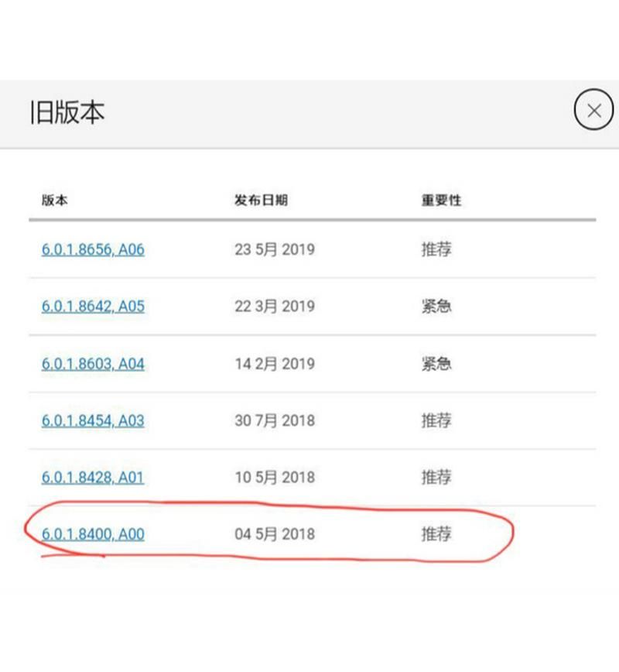Click the 发布日期 column header
Image resolution: width=619 pixels, height=672 pixels.
coord(261,200)
